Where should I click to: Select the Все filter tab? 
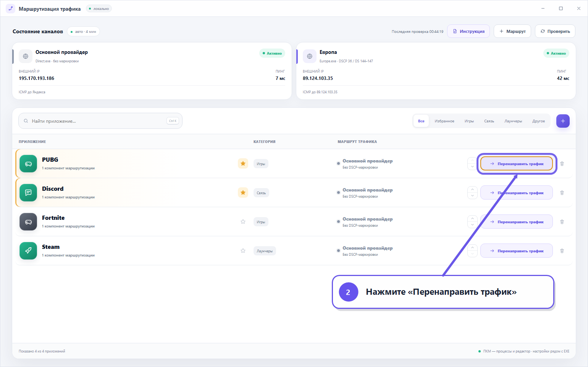421,121
